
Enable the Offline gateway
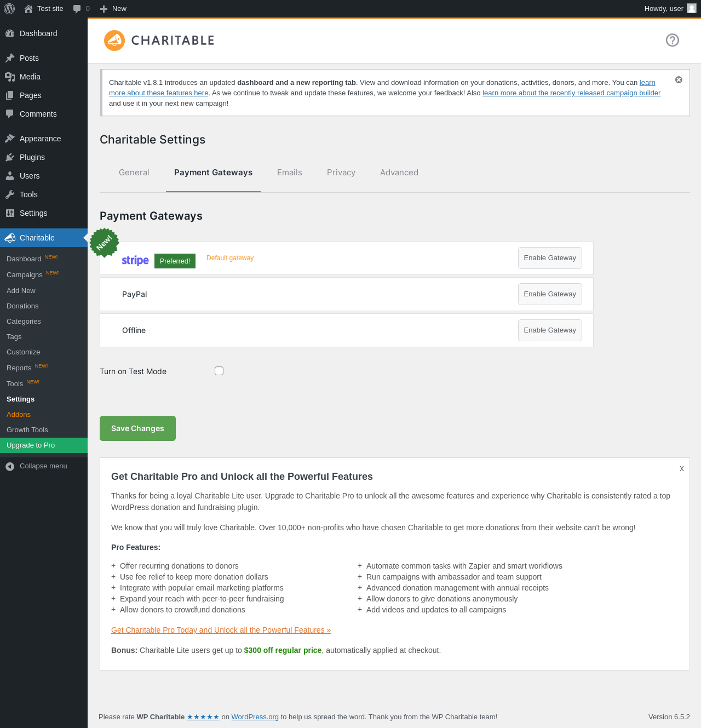[550, 330]
